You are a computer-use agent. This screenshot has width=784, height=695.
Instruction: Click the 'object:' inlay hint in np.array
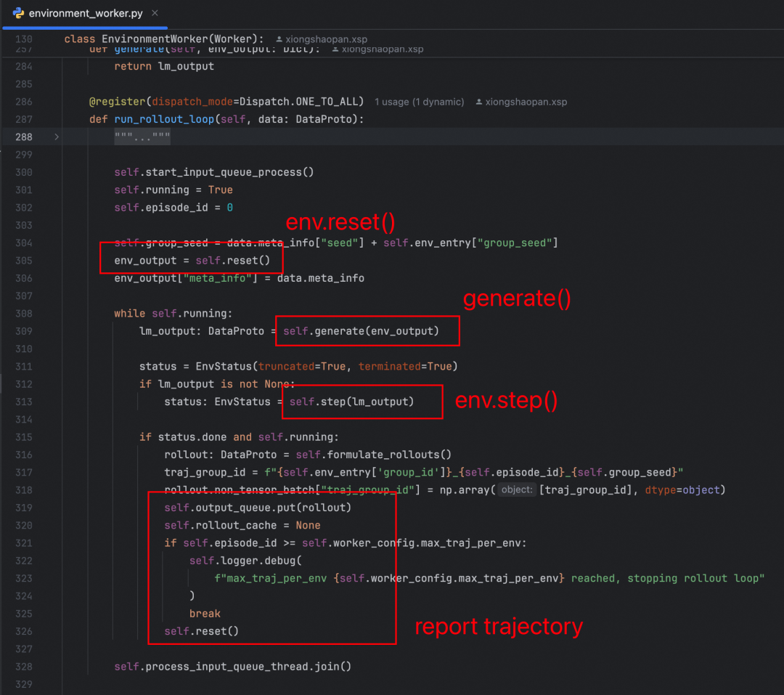[517, 489]
